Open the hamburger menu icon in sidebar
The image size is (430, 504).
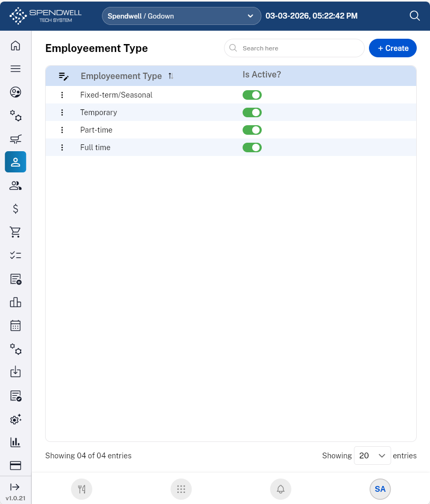(x=15, y=69)
